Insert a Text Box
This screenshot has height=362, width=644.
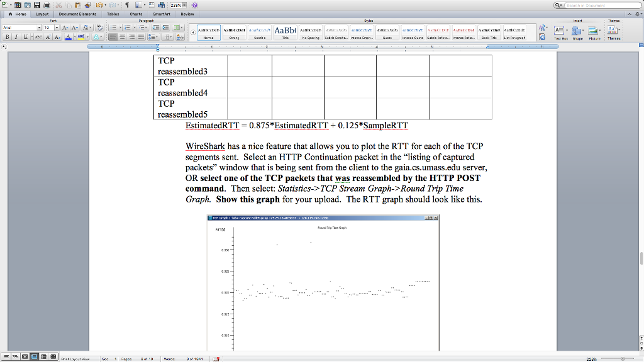point(558,30)
